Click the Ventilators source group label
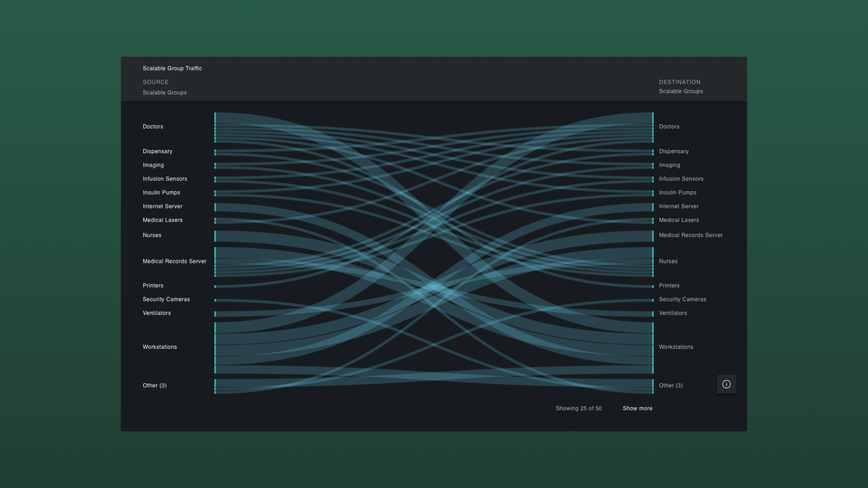Screen dimensions: 868x488 156,313
